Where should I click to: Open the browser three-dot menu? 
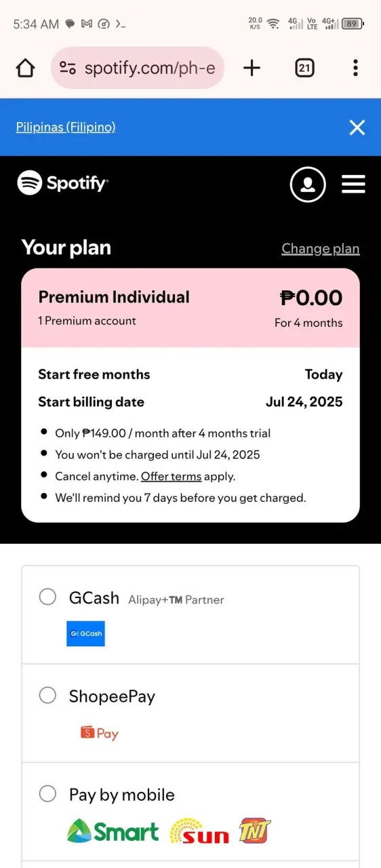tap(355, 68)
